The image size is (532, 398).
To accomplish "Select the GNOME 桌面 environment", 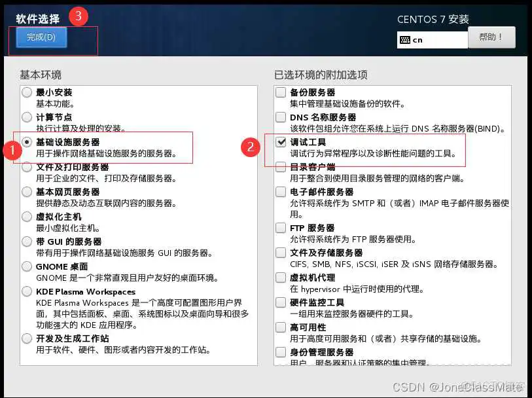I will 26,267.
